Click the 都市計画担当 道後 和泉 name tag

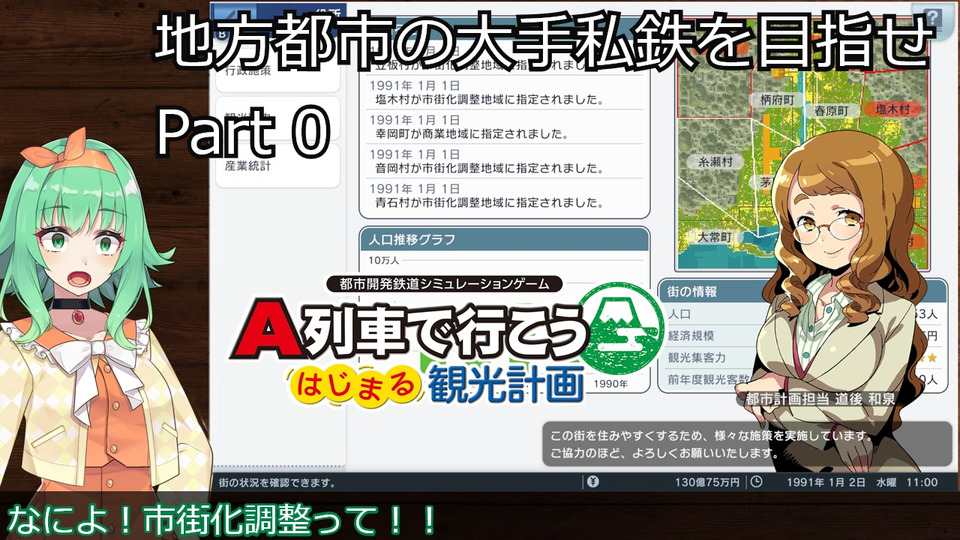pos(820,399)
